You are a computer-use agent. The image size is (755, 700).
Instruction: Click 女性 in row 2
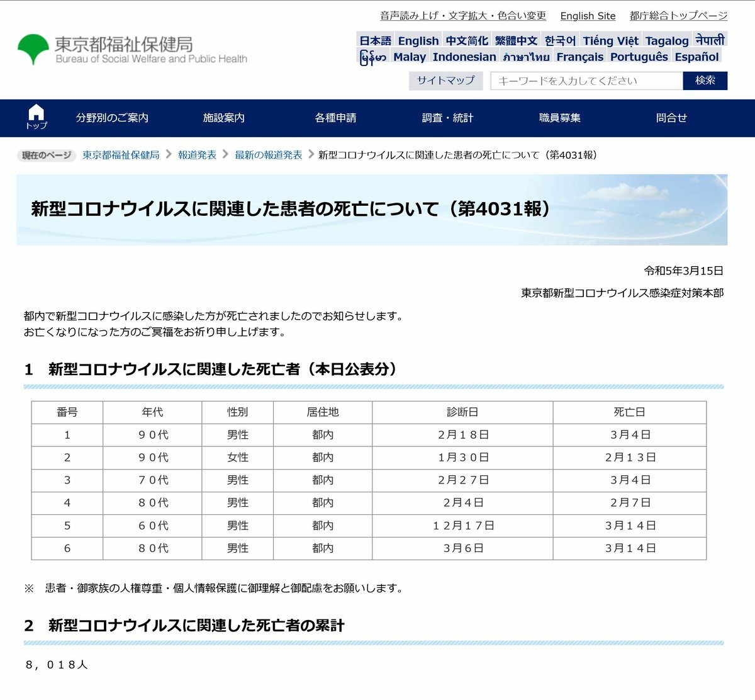pos(238,458)
